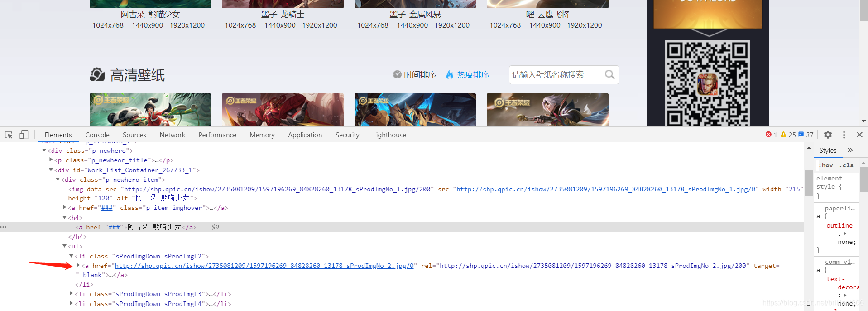Open the 阿古朵 panda girl wallpaper thumbnail
The width and height of the screenshot is (868, 311).
(x=150, y=110)
